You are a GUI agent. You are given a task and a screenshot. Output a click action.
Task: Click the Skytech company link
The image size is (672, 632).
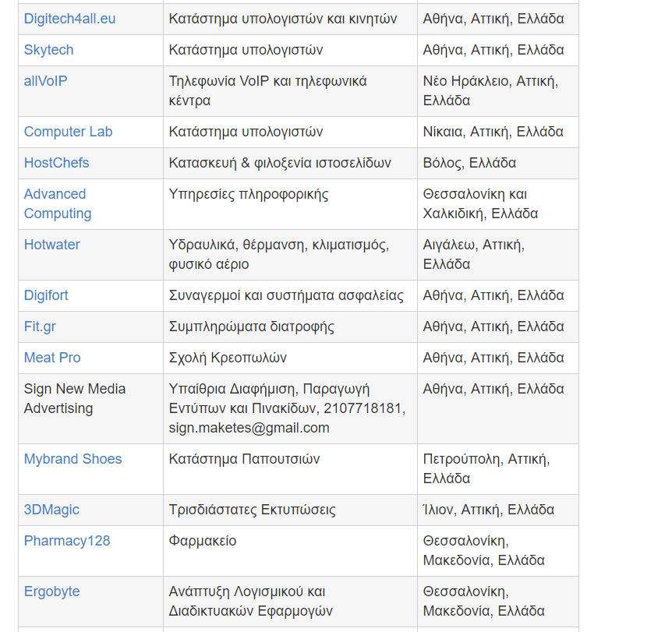[x=48, y=50]
